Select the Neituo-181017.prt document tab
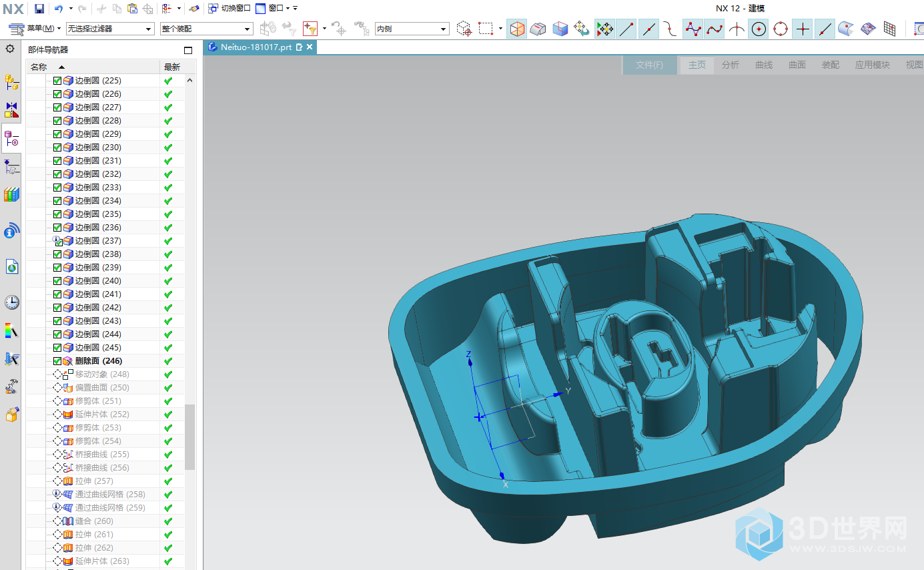Viewport: 924px width, 570px height. (260, 47)
